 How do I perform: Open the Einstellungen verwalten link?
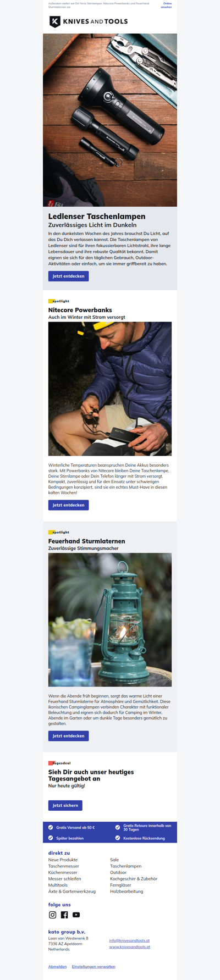click(x=94, y=966)
